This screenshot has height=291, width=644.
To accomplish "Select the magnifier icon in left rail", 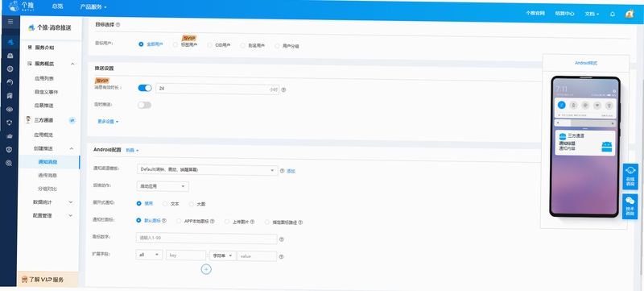I will (9, 163).
